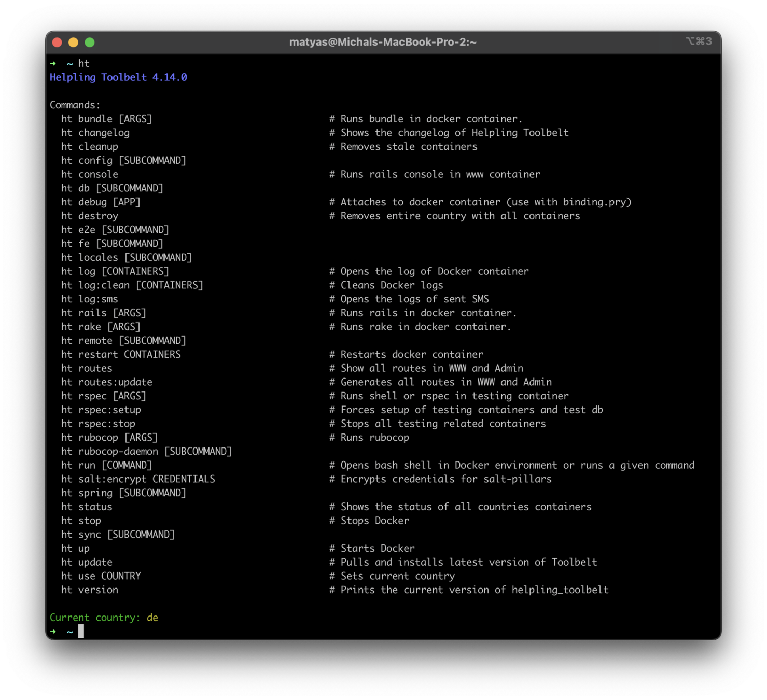The height and width of the screenshot is (700, 767).
Task: Click '# Removes stale containers' description
Action: point(403,147)
